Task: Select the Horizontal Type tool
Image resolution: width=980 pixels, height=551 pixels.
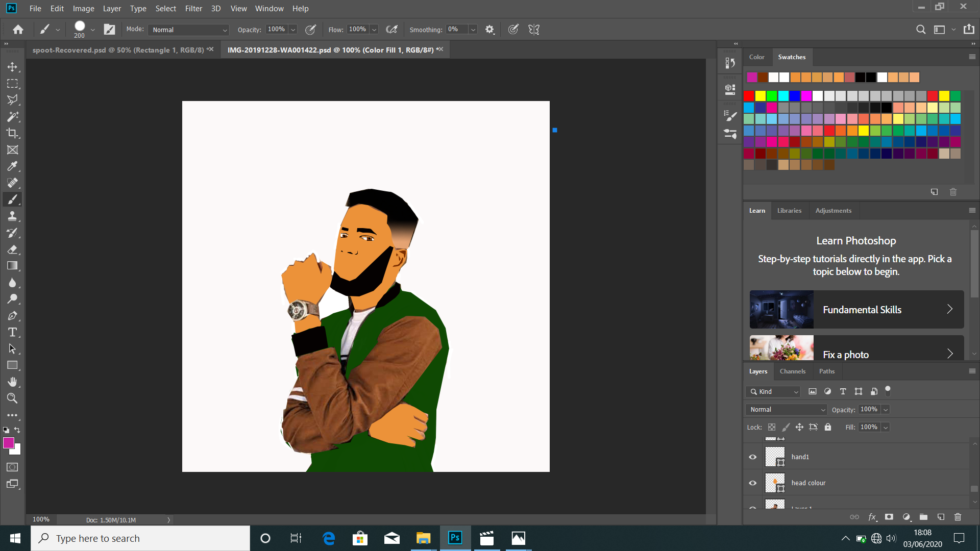Action: tap(12, 332)
